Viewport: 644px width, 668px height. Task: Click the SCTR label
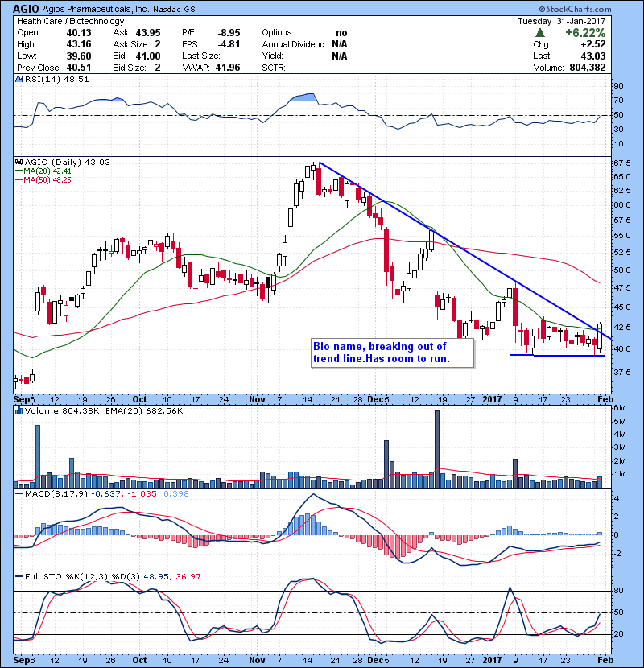274,68
